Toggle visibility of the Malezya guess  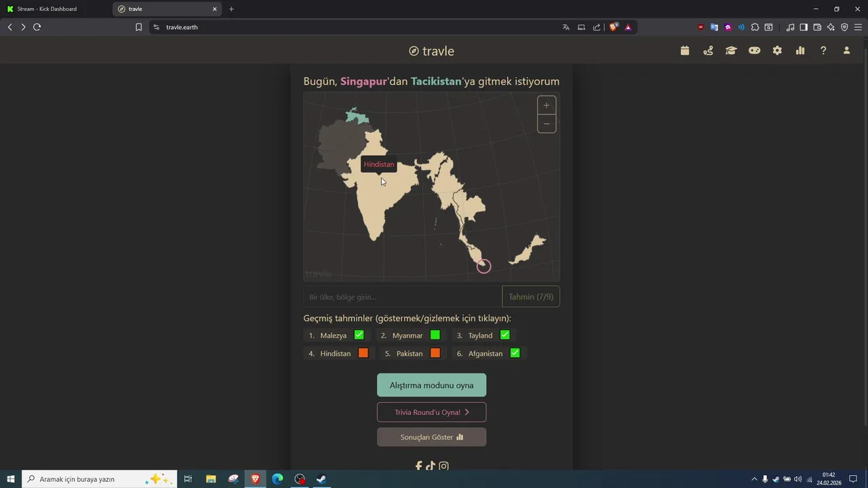click(x=337, y=335)
